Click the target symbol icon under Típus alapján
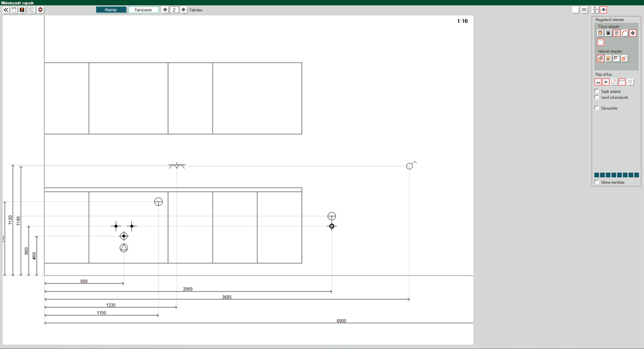 coord(633,33)
